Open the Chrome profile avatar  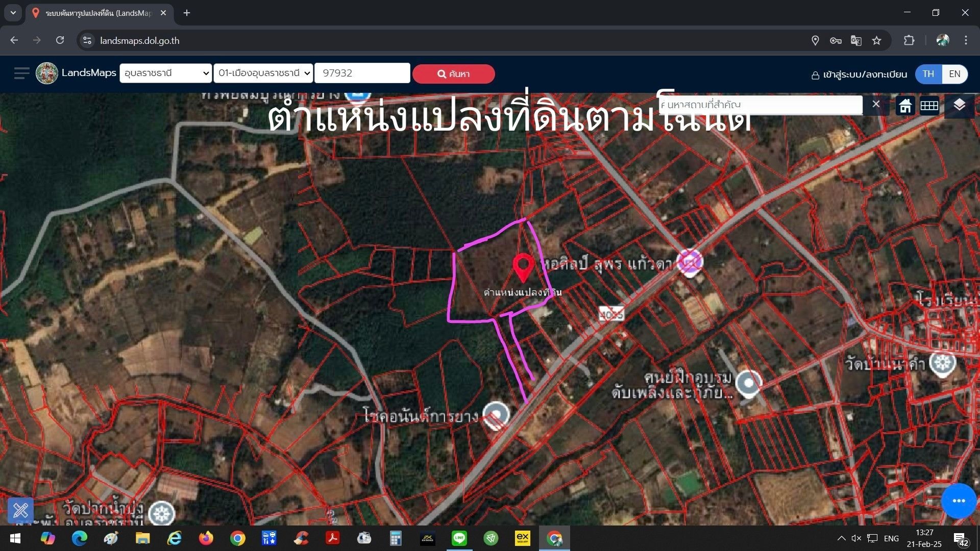pyautogui.click(x=943, y=40)
